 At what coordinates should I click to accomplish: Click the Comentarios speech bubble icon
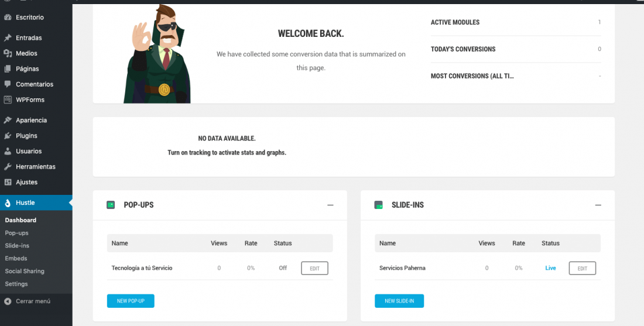[x=8, y=84]
